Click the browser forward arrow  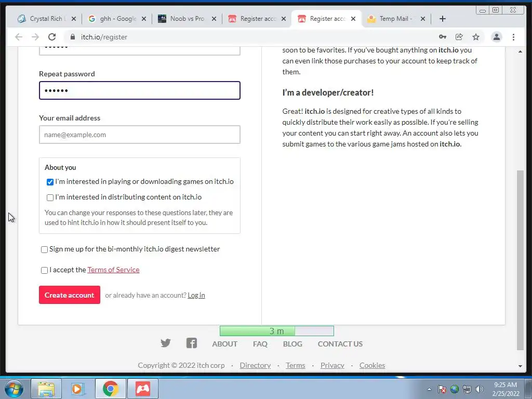click(x=35, y=37)
